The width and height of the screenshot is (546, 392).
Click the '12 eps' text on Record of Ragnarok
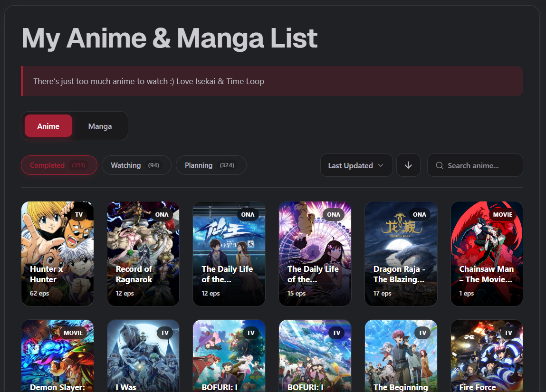coord(125,293)
